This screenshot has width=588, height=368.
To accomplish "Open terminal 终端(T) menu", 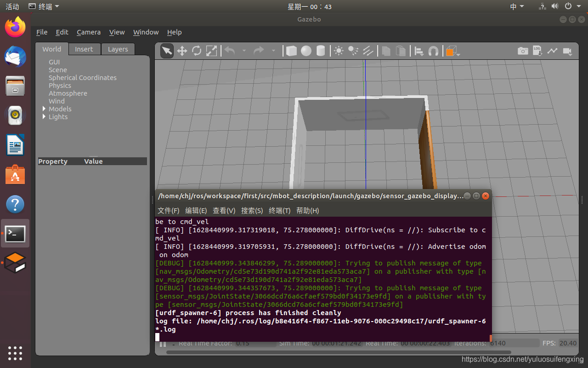I will point(280,210).
